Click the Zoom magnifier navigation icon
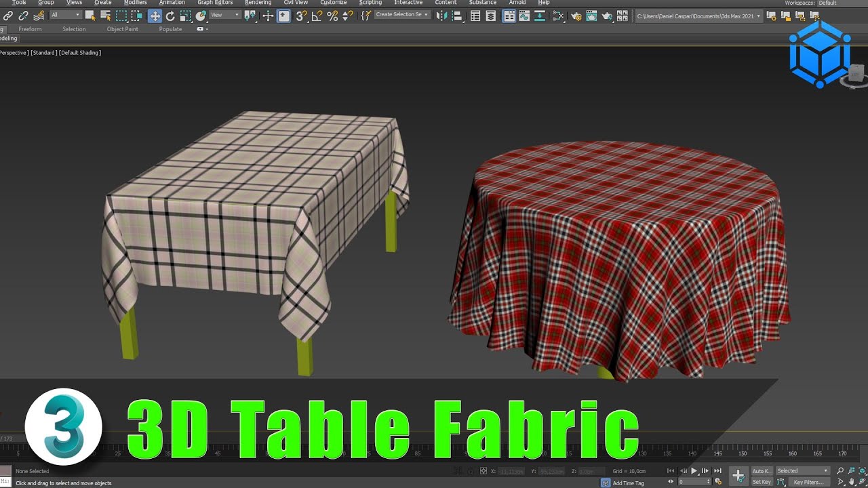The width and height of the screenshot is (868, 488). (x=840, y=471)
